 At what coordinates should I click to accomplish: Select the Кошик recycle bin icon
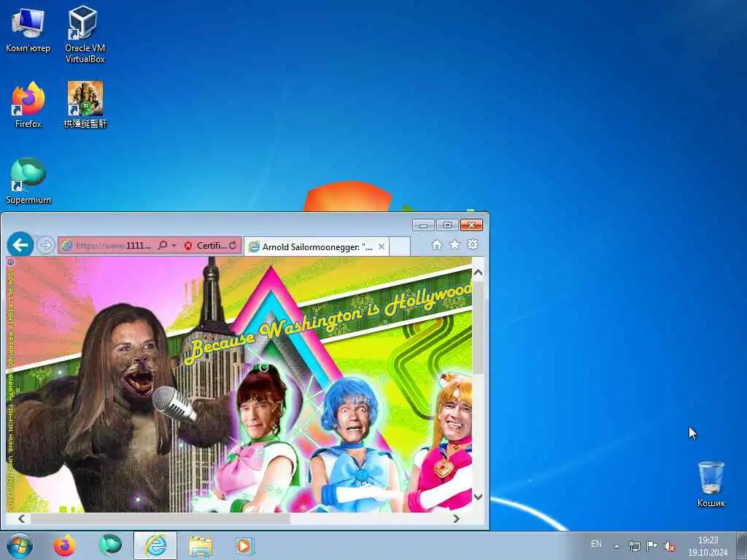click(x=711, y=484)
